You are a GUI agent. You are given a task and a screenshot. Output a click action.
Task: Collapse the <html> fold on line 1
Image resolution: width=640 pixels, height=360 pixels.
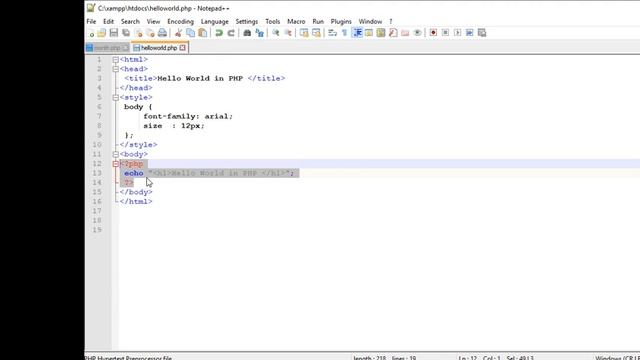116,60
